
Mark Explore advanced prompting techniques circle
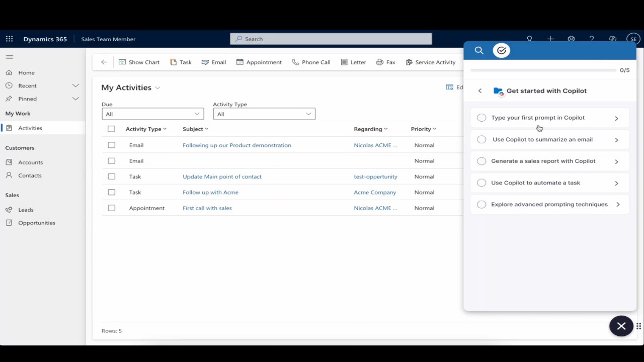[x=481, y=204]
